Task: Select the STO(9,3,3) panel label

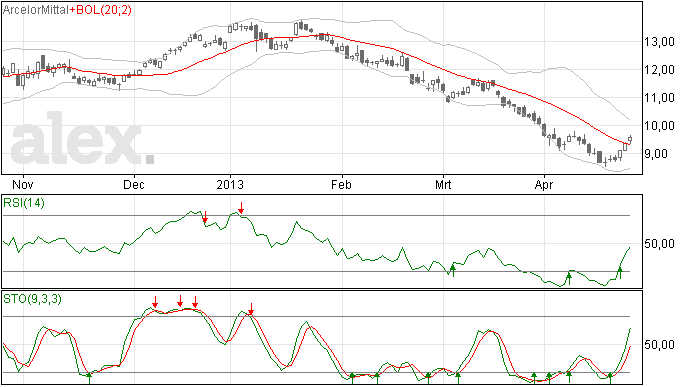Action: (33, 299)
